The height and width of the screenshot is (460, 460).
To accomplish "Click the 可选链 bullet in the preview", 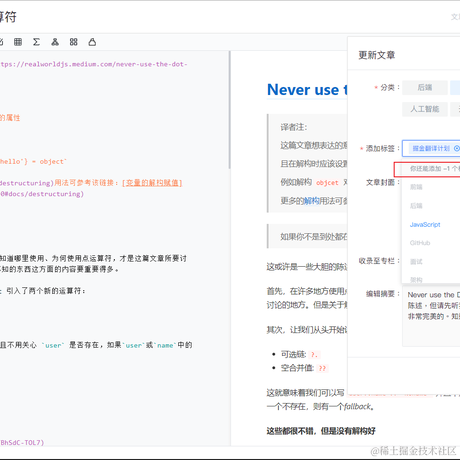I will (299, 354).
